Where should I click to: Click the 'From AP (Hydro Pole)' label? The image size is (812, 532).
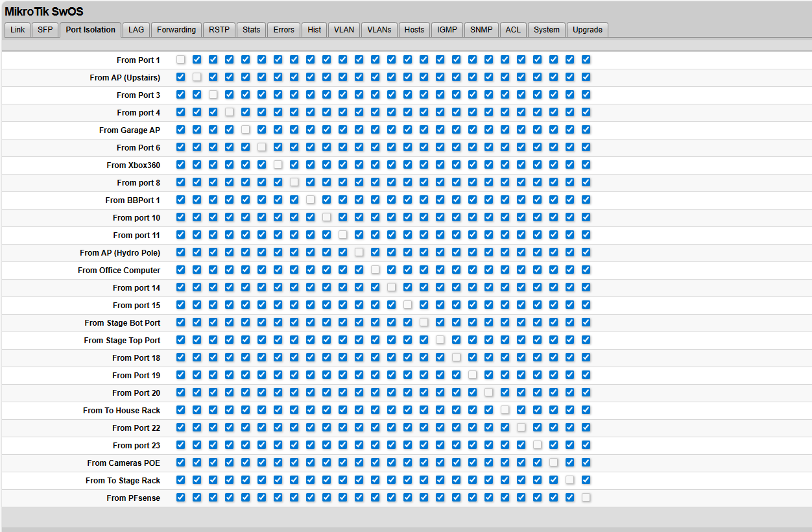[x=120, y=253]
